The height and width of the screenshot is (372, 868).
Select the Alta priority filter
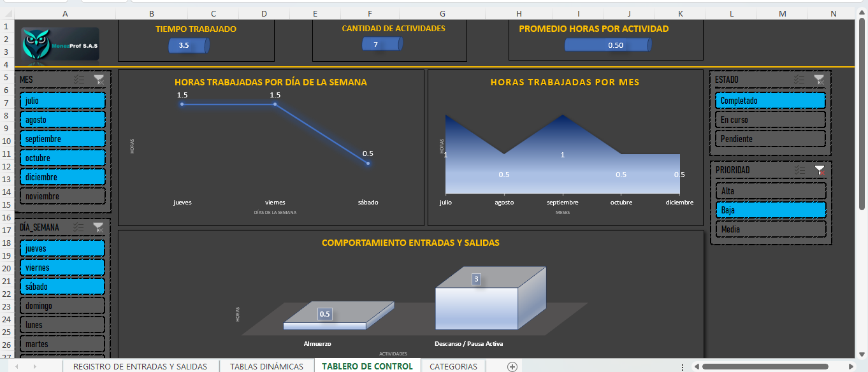(770, 191)
